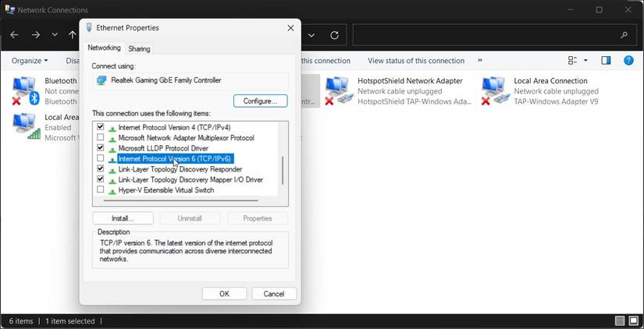Viewport: 644px width, 329px height.
Task: Switch to the Sharing tab
Action: [139, 49]
